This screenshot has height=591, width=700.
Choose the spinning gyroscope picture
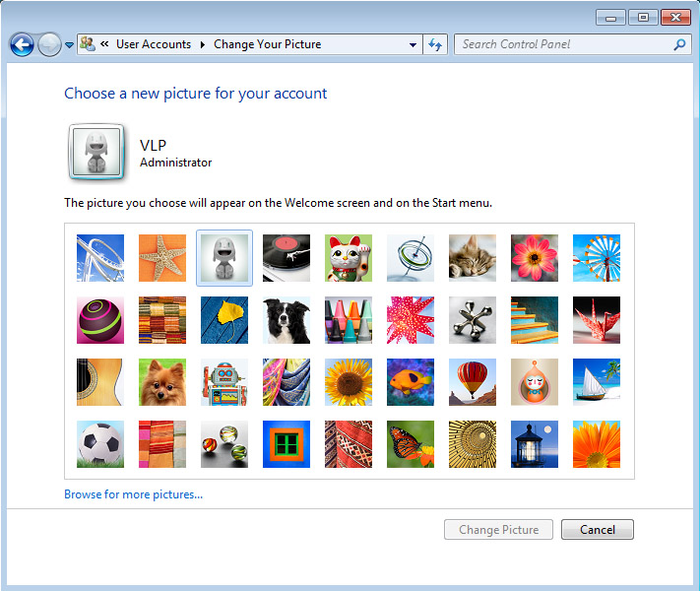pyautogui.click(x=411, y=258)
